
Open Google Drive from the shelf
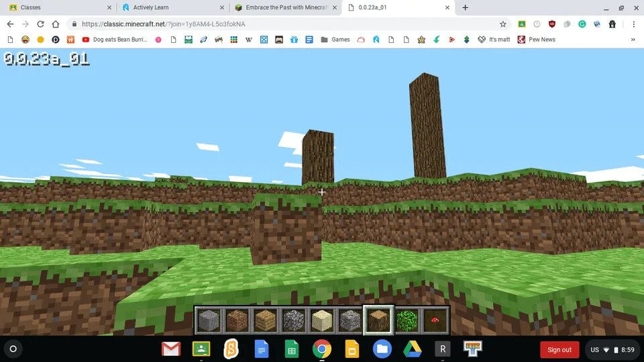pos(413,349)
